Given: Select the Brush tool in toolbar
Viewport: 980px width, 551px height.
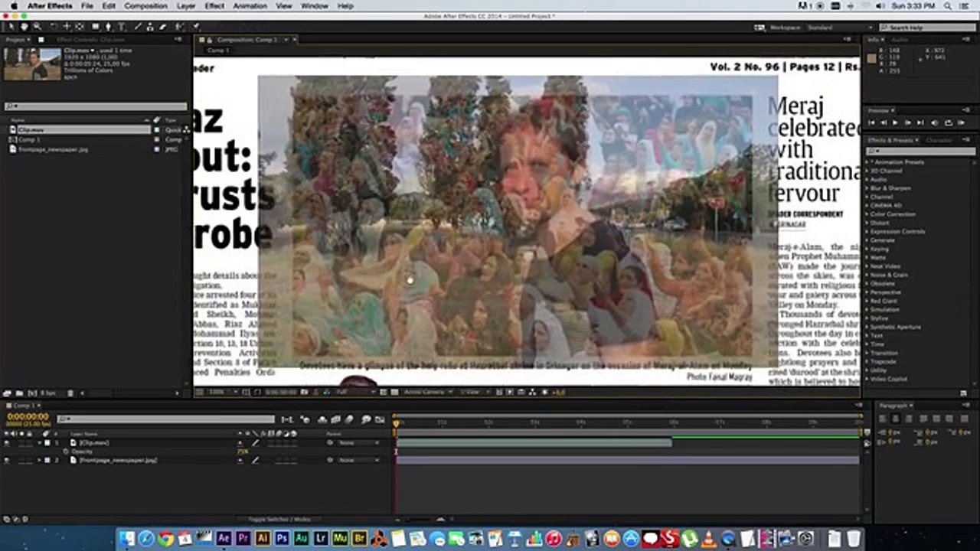Looking at the screenshot, I should point(138,27).
